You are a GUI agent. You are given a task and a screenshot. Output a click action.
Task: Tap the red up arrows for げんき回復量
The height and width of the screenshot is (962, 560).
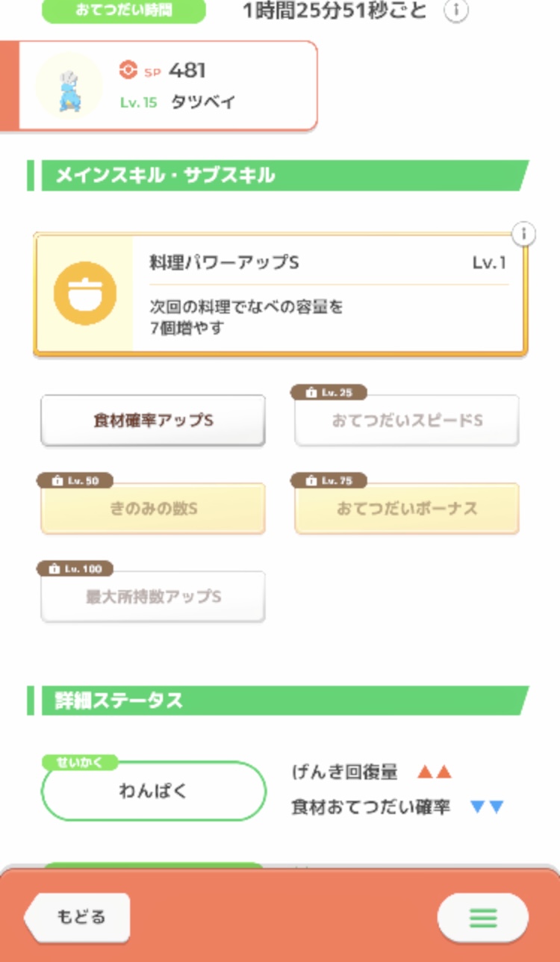434,772
